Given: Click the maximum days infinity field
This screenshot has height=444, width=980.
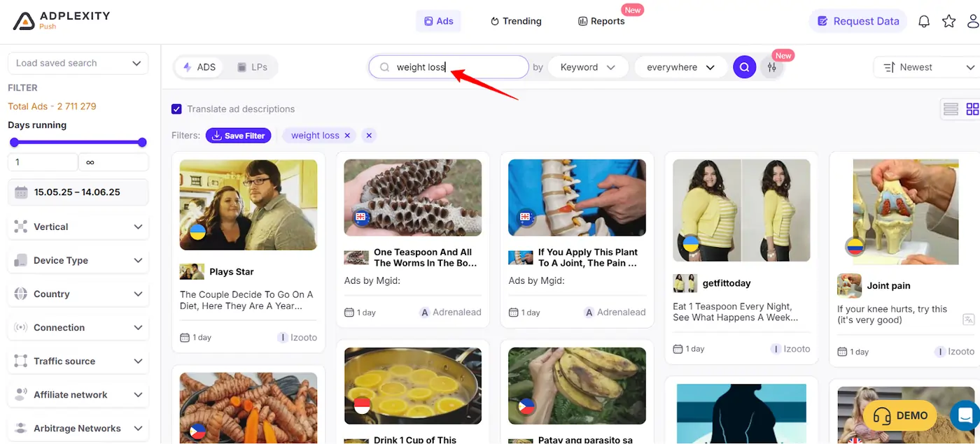Looking at the screenshot, I should point(113,162).
